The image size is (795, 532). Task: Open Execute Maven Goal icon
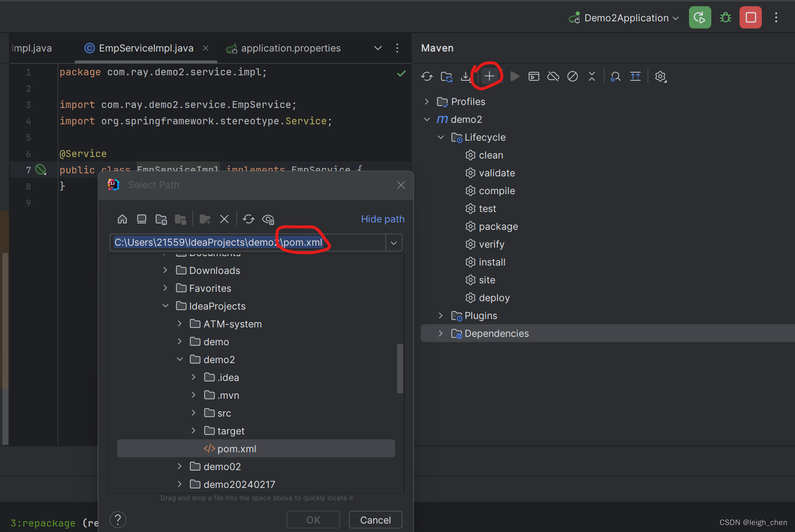tap(534, 76)
